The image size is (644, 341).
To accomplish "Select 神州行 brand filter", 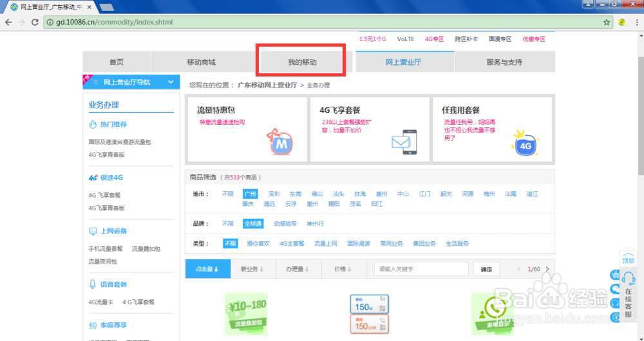I will coord(315,224).
